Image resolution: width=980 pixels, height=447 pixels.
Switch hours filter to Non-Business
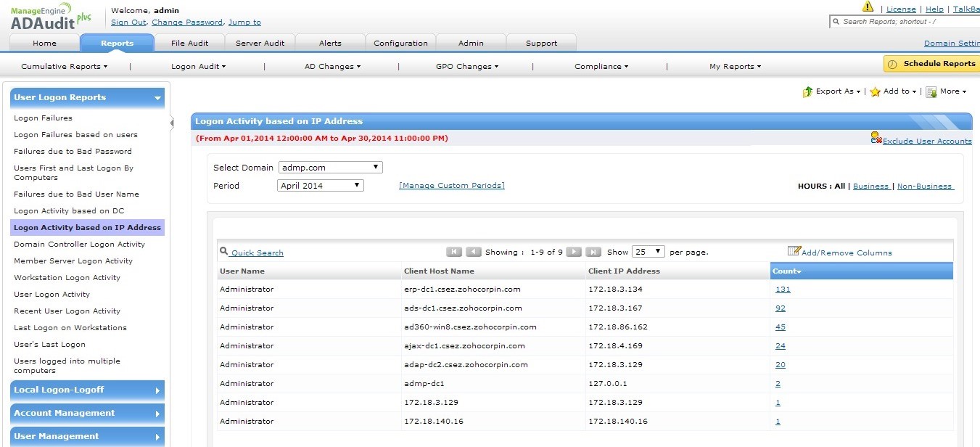click(925, 186)
